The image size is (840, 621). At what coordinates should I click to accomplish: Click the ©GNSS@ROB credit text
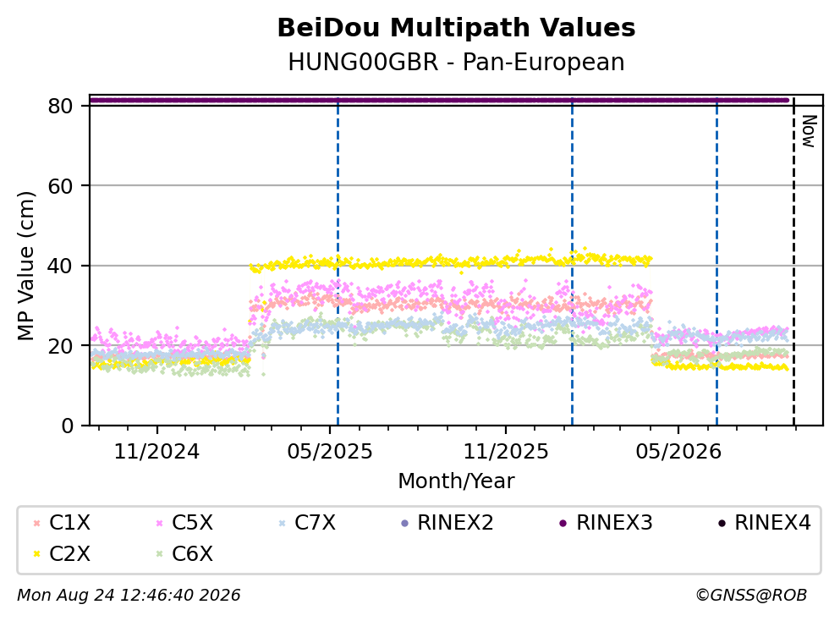(751, 596)
